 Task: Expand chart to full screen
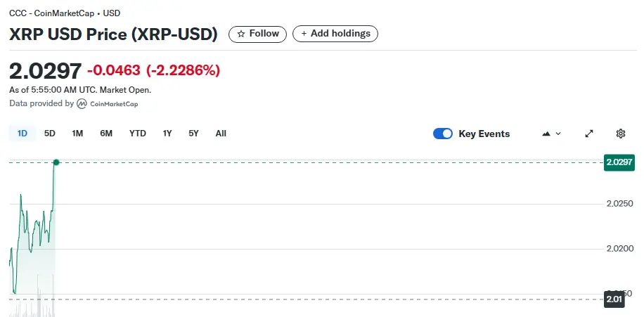(589, 134)
